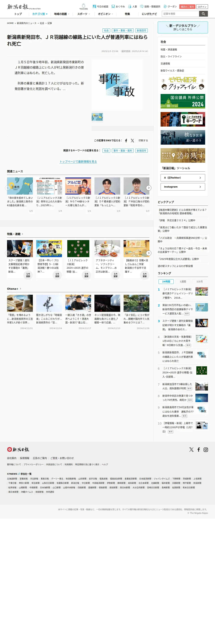Select 24時間 ranking tab

166,282
